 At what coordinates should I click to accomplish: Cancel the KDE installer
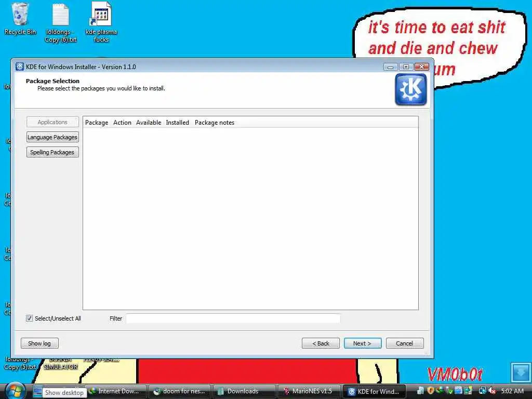click(405, 343)
